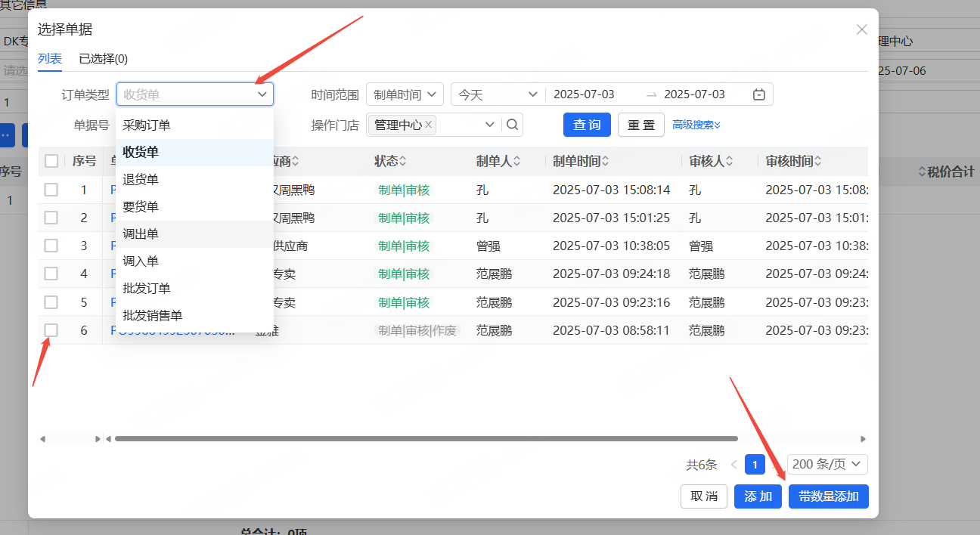
Task: Sort by 制单时间 column header icon
Action: pyautogui.click(x=606, y=161)
